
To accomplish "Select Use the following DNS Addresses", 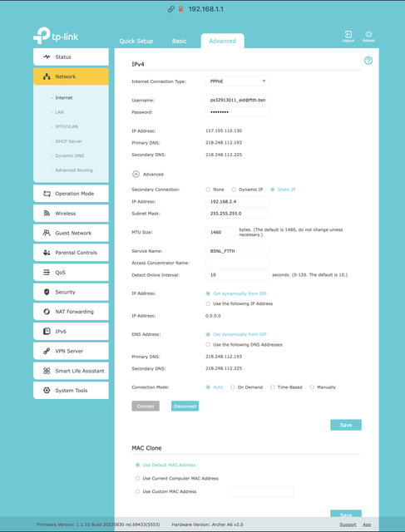I will 208,345.
